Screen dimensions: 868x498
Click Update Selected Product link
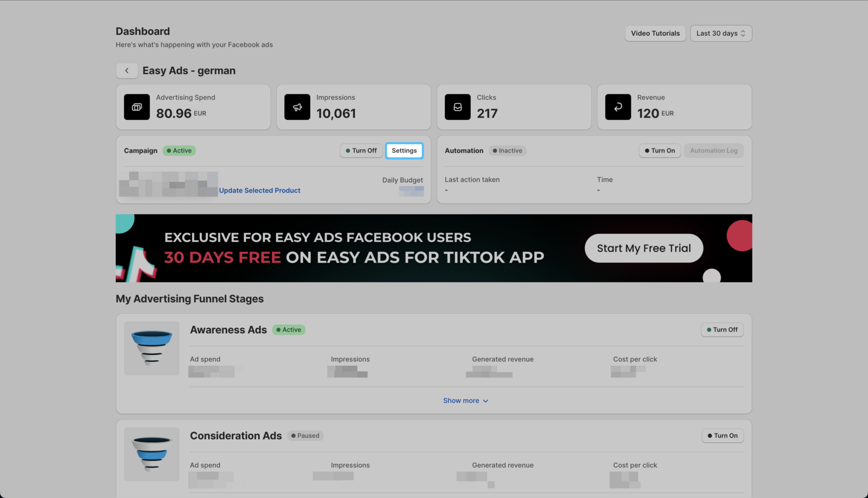[x=259, y=190]
